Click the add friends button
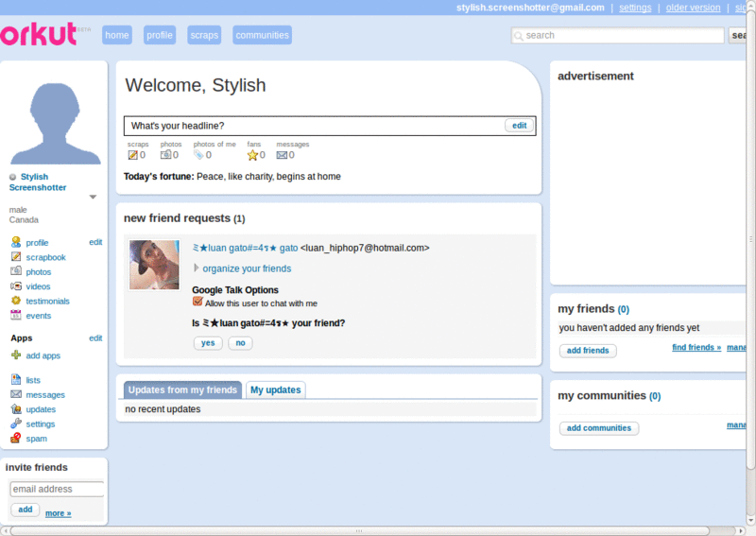This screenshot has width=756, height=536. pyautogui.click(x=588, y=351)
